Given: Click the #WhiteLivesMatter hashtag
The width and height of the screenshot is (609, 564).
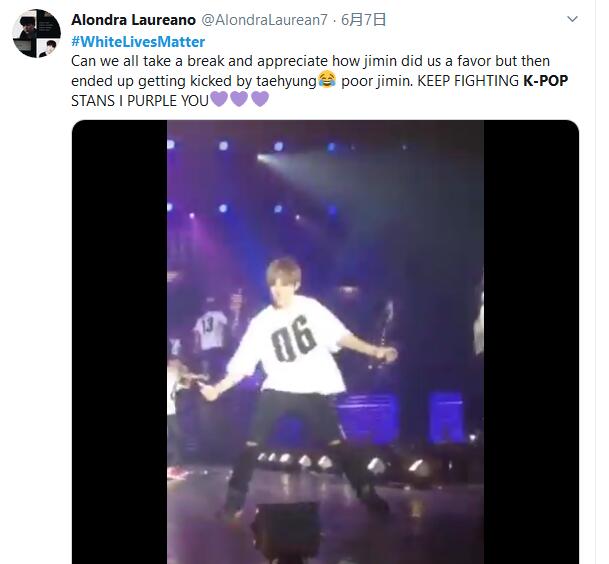Looking at the screenshot, I should (x=138, y=42).
